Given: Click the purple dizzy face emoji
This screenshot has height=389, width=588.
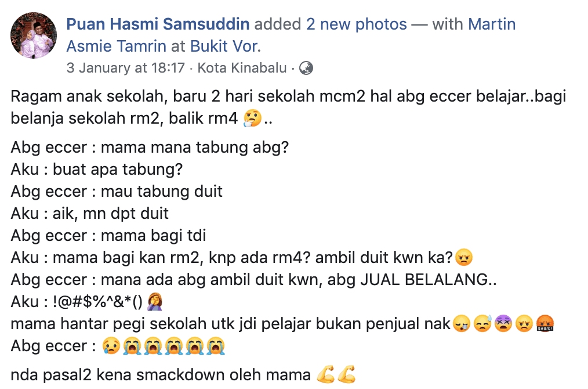Looking at the screenshot, I should pyautogui.click(x=502, y=324).
